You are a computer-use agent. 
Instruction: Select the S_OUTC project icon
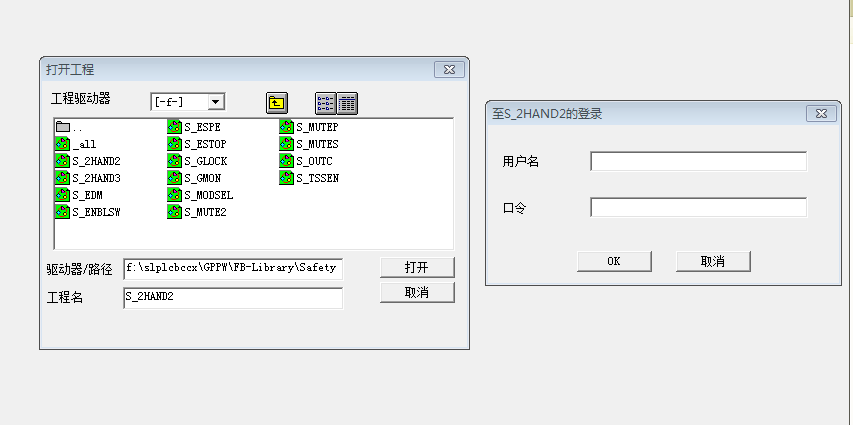[x=286, y=161]
